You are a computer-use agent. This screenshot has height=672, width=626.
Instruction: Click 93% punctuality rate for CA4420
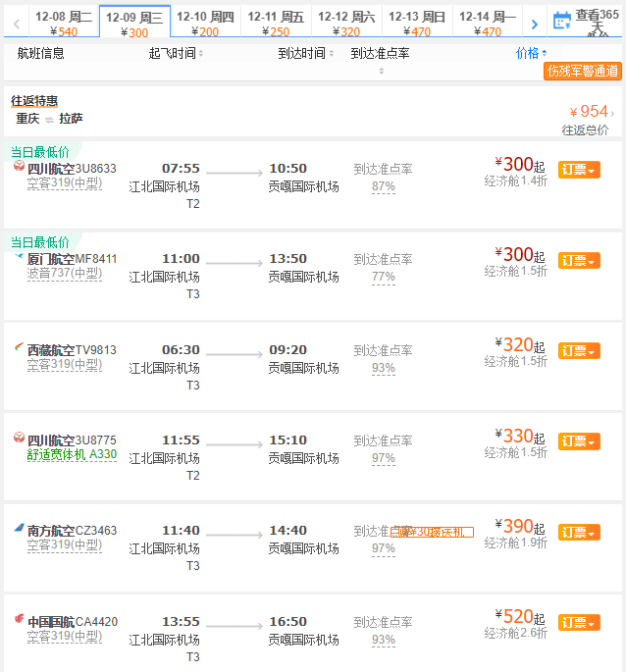(384, 640)
